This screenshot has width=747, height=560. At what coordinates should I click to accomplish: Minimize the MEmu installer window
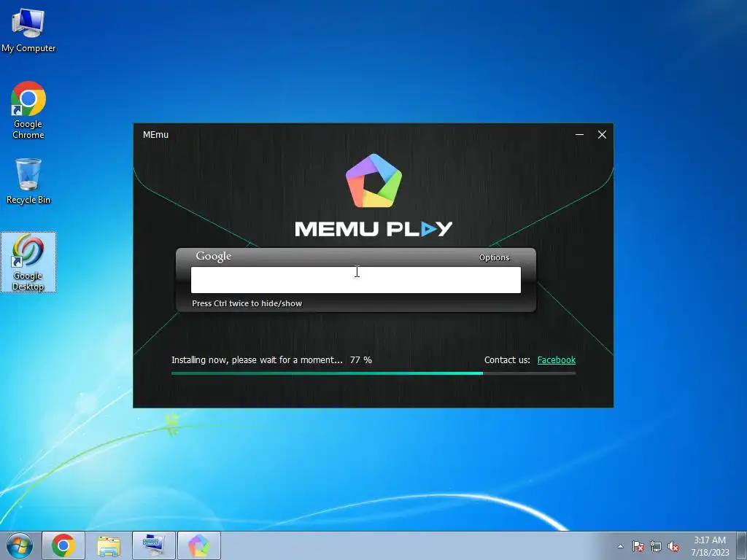(579, 135)
